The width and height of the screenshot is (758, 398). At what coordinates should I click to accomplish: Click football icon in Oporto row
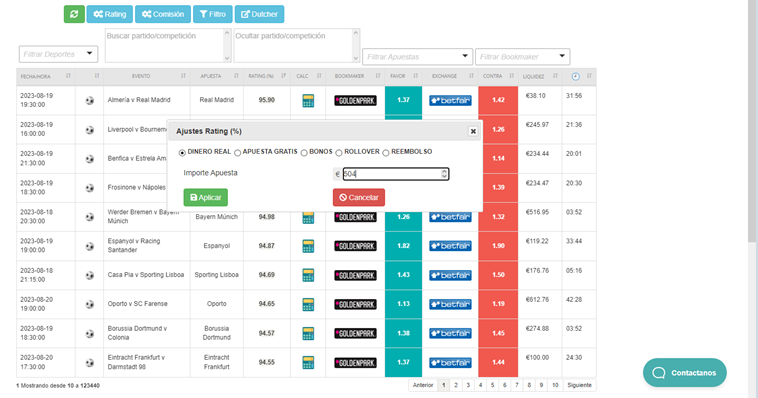[x=89, y=304]
